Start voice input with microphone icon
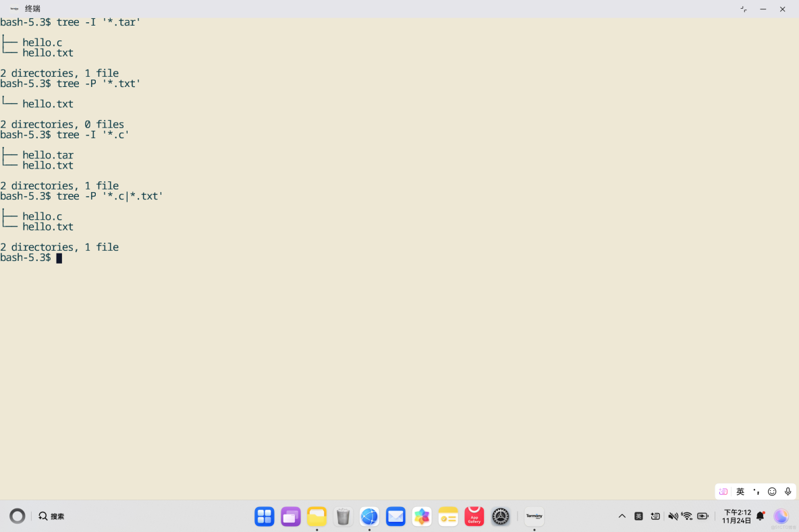 [788, 492]
